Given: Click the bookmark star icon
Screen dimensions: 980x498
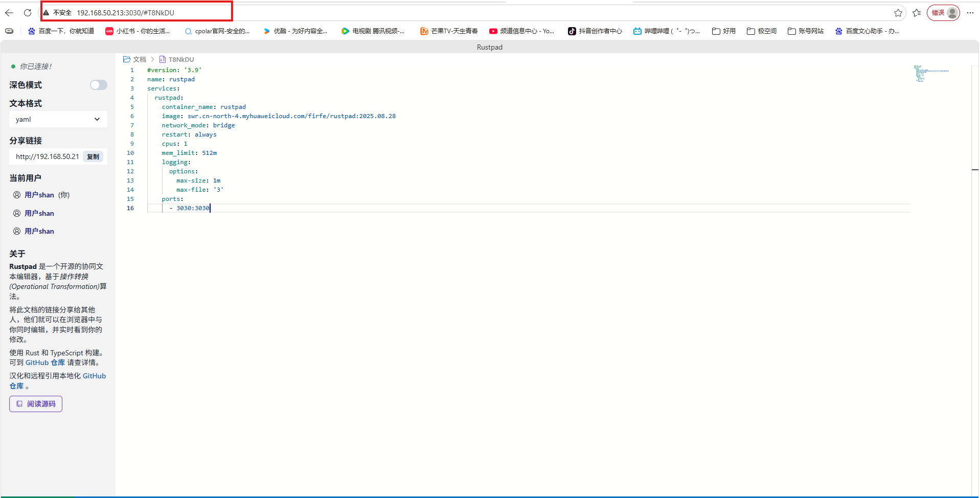Looking at the screenshot, I should [898, 13].
